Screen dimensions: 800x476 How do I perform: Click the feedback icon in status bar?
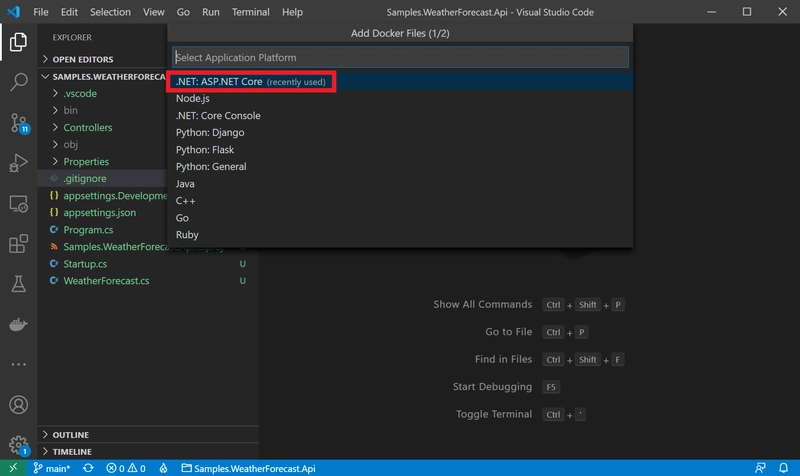pos(760,468)
